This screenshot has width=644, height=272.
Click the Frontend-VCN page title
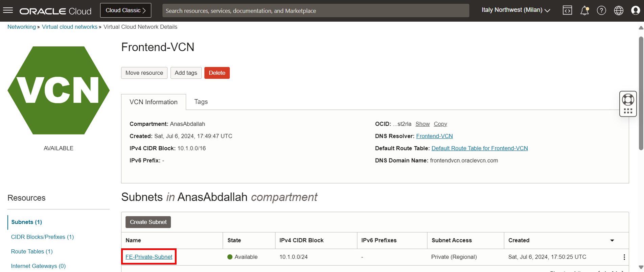pos(158,47)
